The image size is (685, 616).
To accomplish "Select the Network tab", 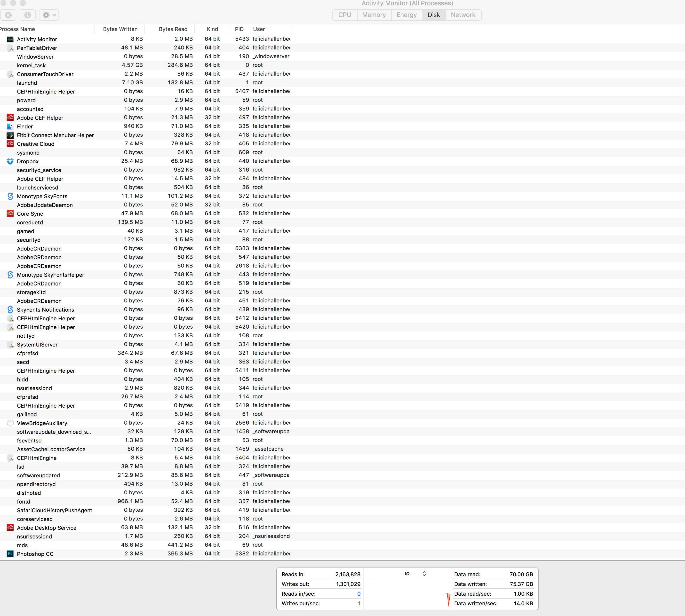I will pos(463,15).
